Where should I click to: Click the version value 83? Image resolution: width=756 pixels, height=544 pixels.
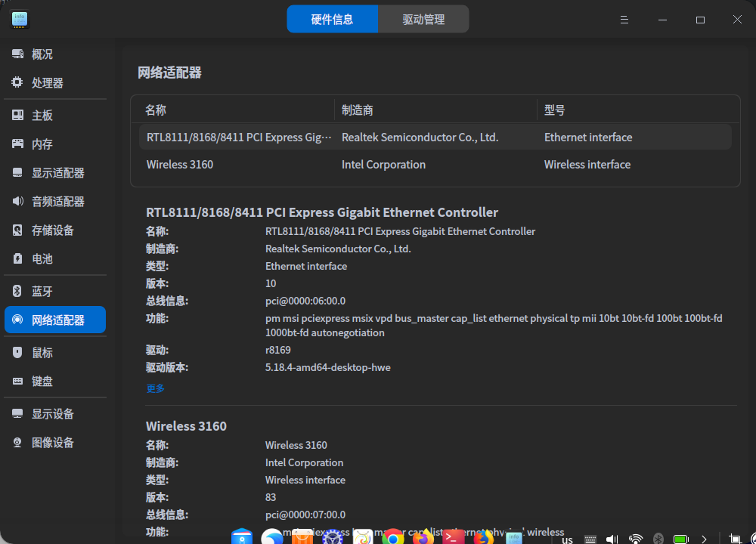tap(271, 497)
